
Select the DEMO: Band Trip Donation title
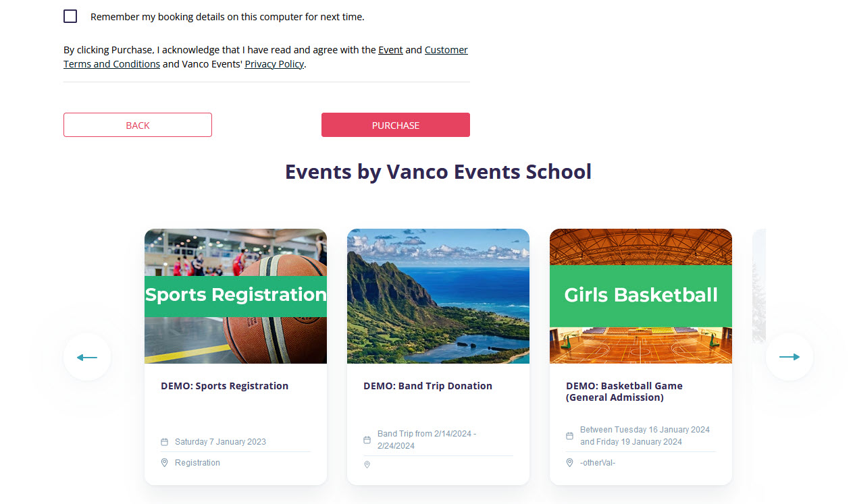[427, 386]
